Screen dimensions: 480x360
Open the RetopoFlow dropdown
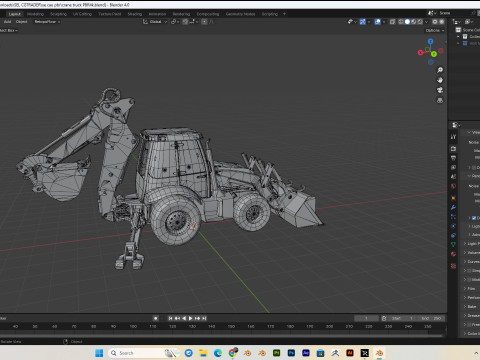pyautogui.click(x=47, y=22)
